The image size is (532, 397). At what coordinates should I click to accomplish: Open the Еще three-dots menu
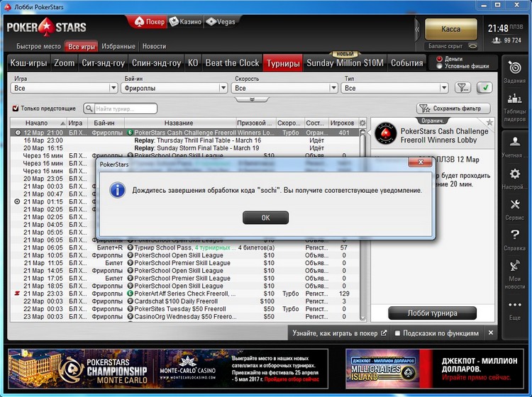tap(515, 305)
